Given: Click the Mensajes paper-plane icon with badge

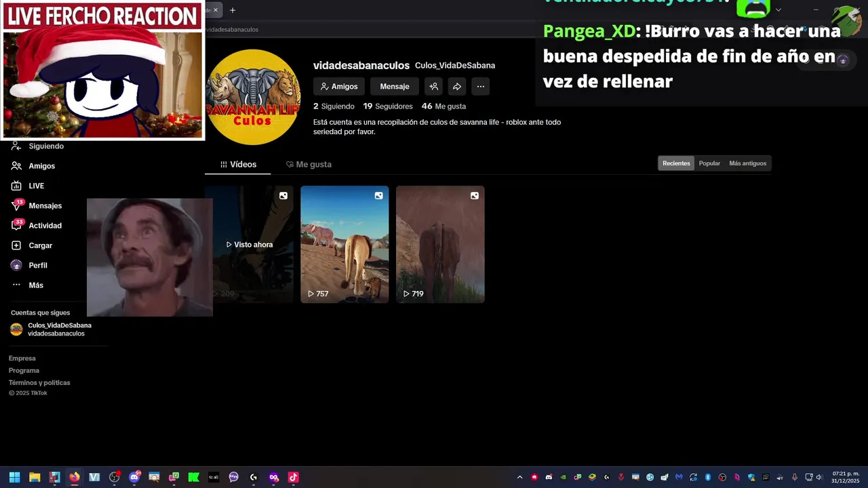Looking at the screenshot, I should pos(17,205).
